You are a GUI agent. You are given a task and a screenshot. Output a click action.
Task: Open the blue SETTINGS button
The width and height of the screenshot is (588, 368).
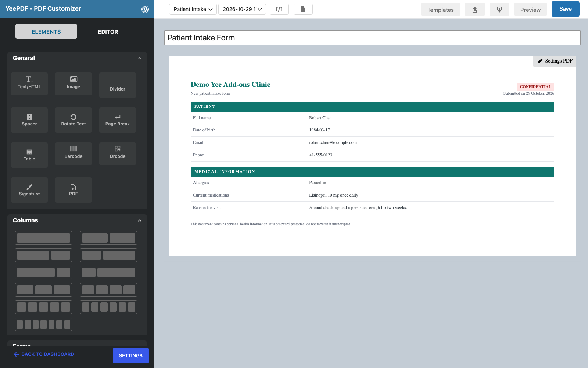(x=131, y=356)
